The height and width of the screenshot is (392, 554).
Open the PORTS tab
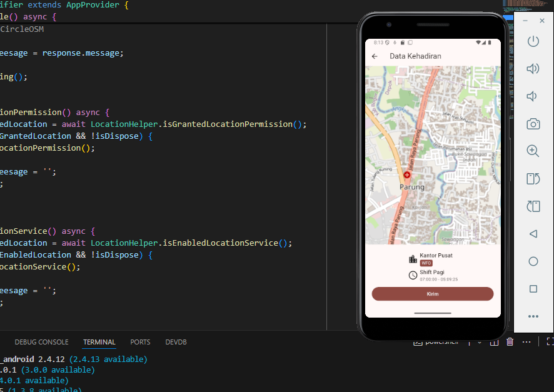(140, 342)
